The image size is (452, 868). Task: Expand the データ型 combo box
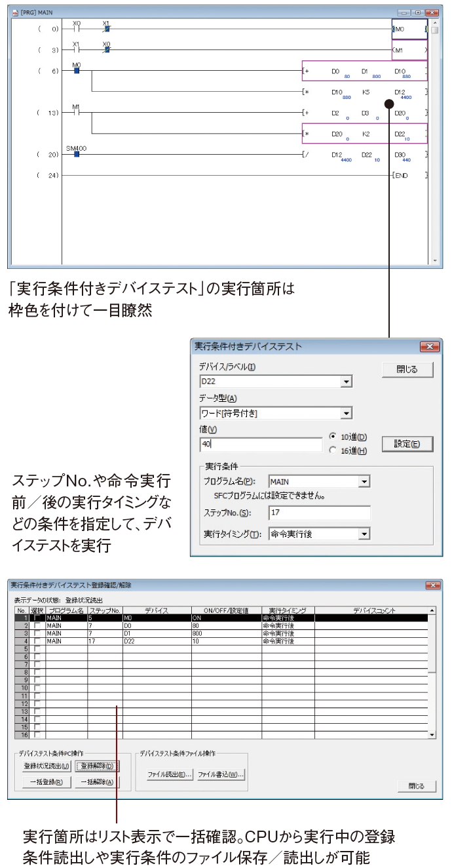pos(347,413)
